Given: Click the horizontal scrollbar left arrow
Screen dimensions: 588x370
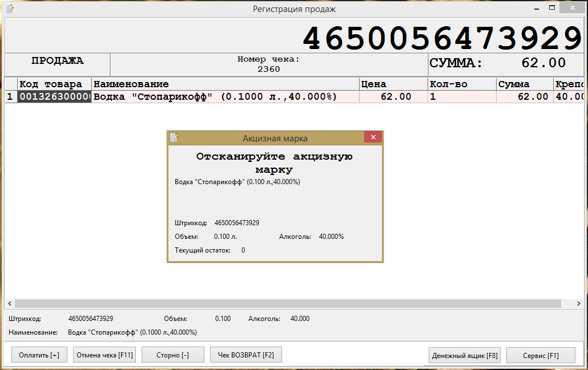Looking at the screenshot, I should tap(9, 304).
